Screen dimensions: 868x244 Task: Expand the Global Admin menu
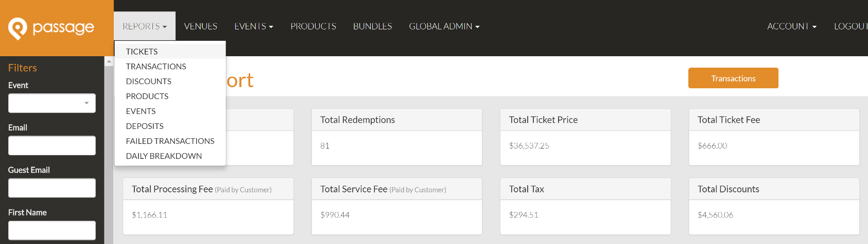(x=444, y=26)
